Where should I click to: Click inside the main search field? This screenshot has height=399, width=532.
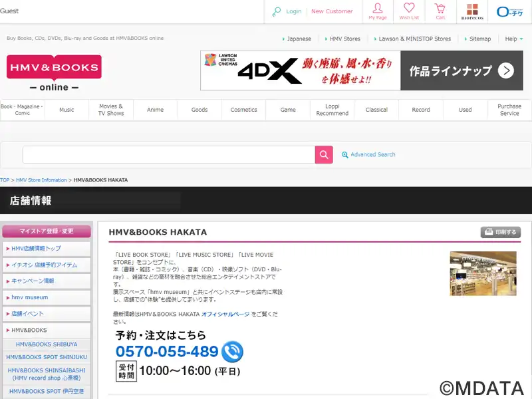169,155
